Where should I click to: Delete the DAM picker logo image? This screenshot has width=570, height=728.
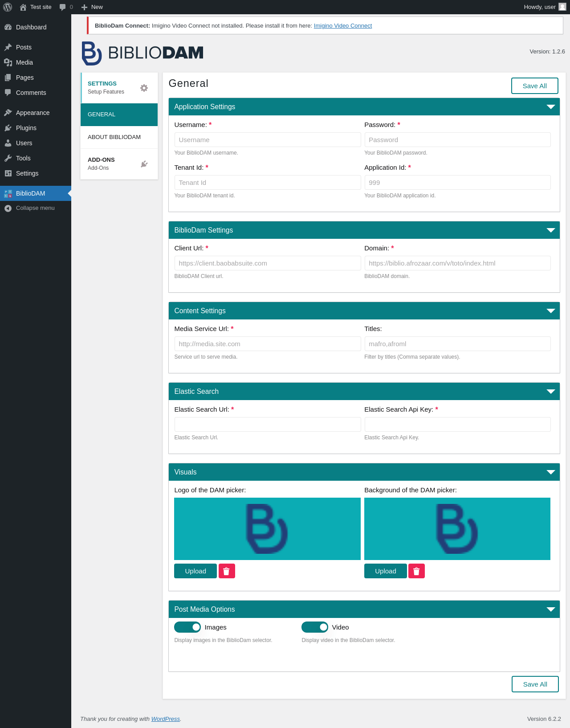coord(227,571)
